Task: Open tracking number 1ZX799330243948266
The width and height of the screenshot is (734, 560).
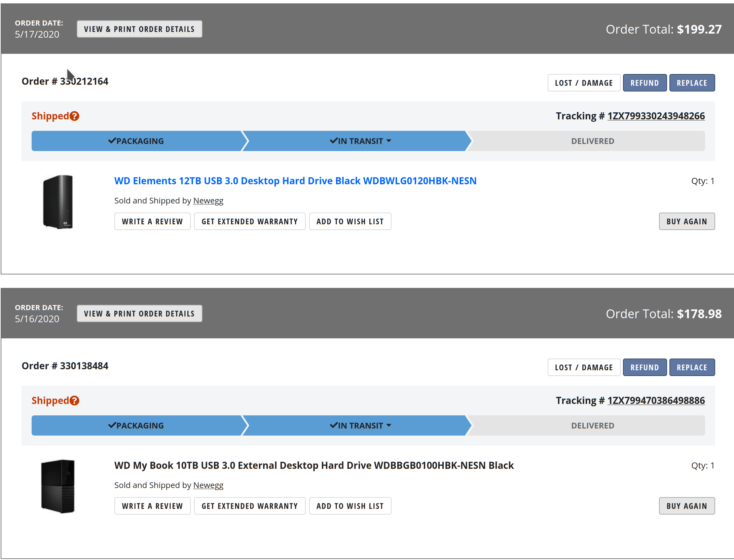Action: pyautogui.click(x=656, y=116)
